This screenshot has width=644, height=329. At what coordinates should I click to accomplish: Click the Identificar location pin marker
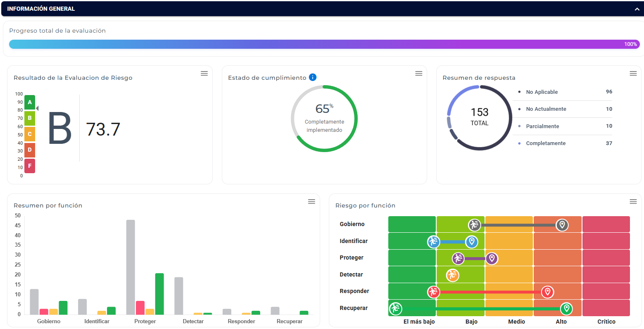(471, 242)
